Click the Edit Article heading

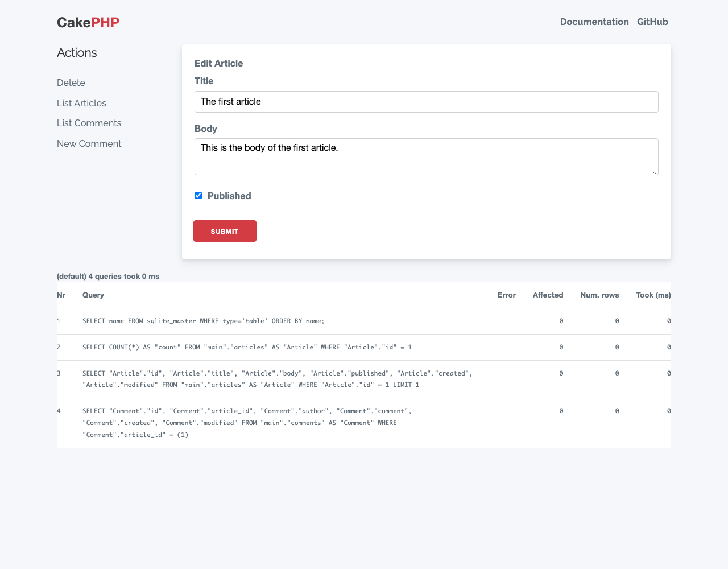click(219, 63)
